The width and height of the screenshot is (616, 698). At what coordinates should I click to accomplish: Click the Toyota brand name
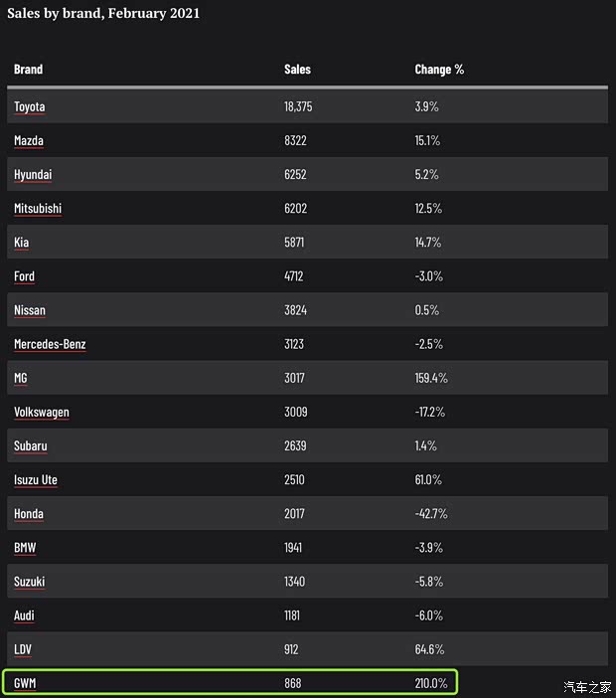click(30, 107)
